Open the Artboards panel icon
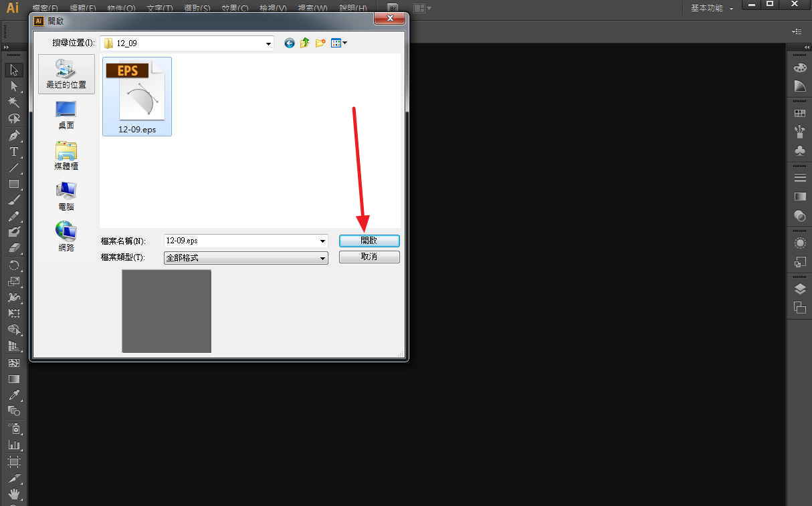Viewport: 812px width, 506px height. pos(799,307)
